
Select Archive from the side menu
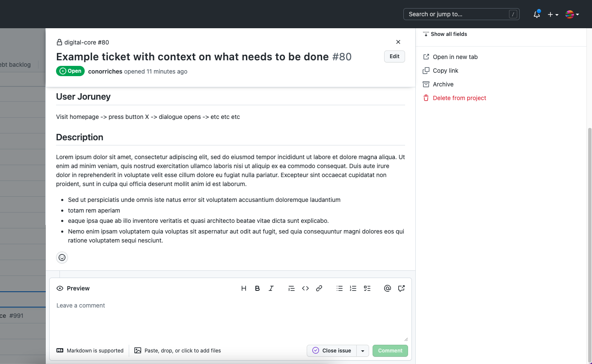[443, 84]
